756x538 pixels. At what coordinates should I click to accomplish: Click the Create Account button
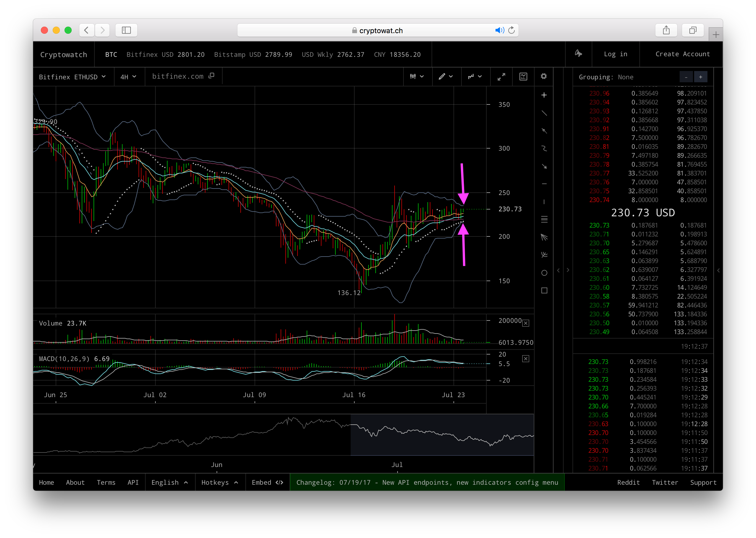click(x=683, y=54)
